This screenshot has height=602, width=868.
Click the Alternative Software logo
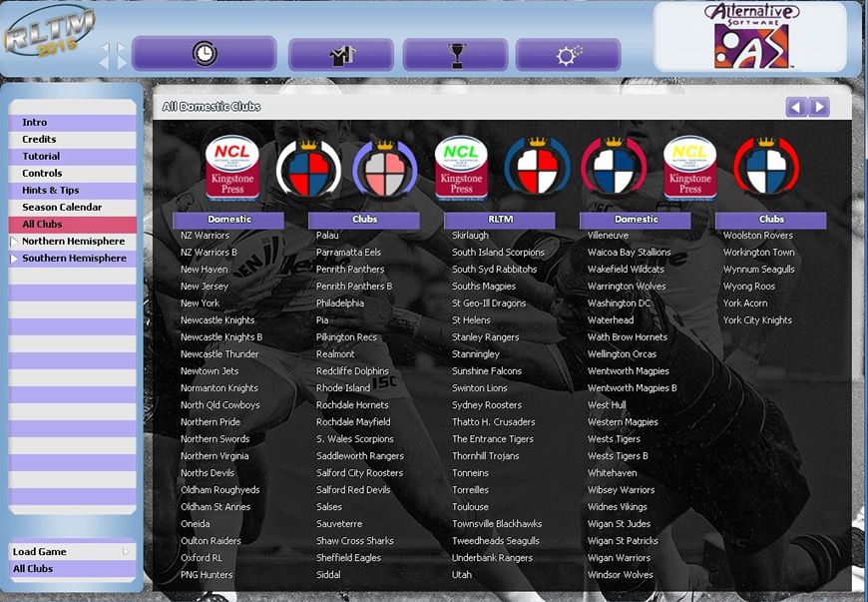point(750,36)
